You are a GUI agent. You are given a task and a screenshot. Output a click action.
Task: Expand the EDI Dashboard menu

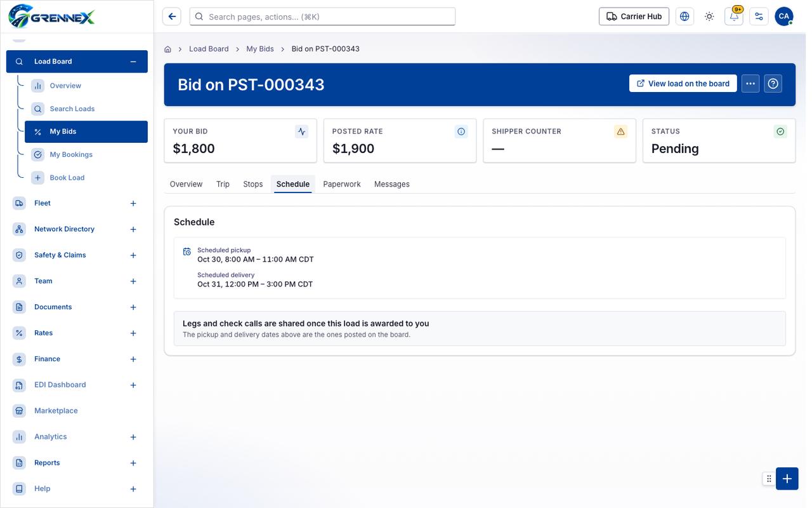click(133, 385)
